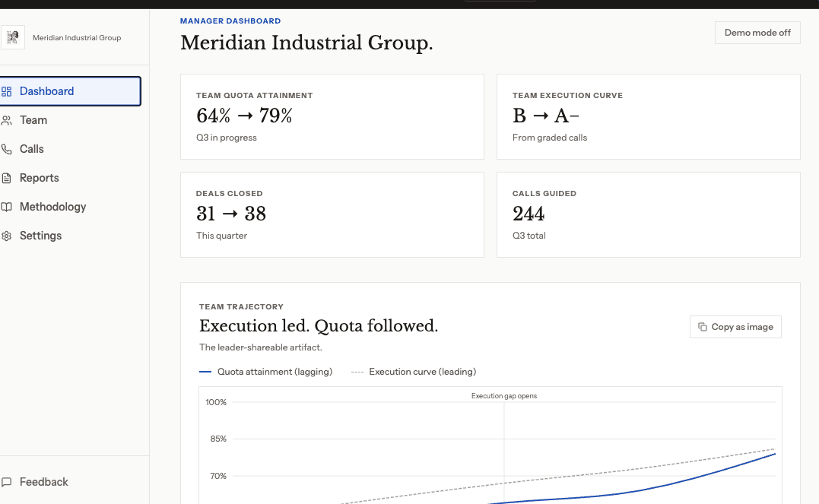Image resolution: width=819 pixels, height=504 pixels.
Task: Click the Reports document icon
Action: pyautogui.click(x=6, y=178)
